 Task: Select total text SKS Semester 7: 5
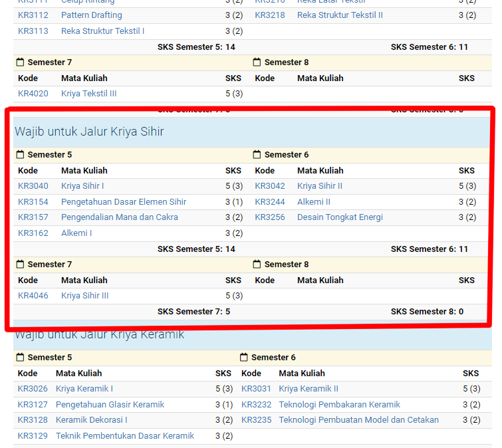tap(193, 311)
